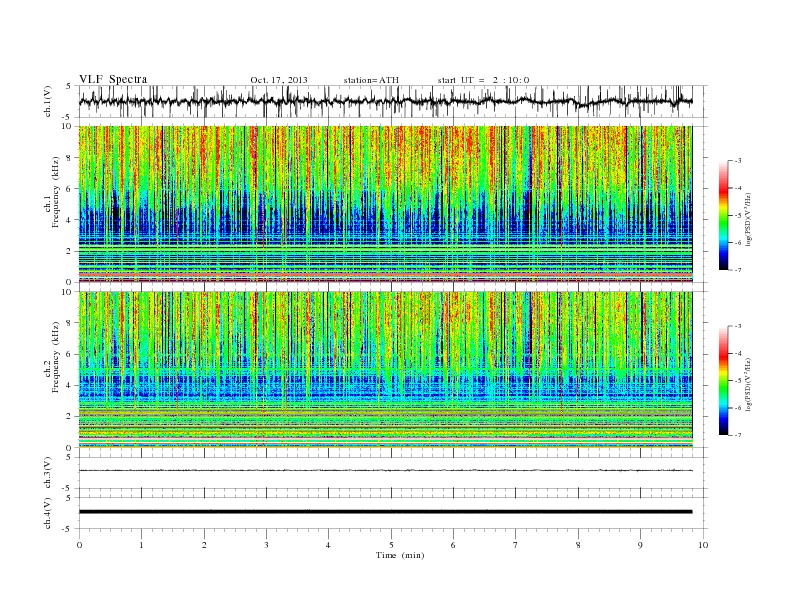792x612 pixels.
Task: Click time axis tick label "7"
Action: coord(516,545)
